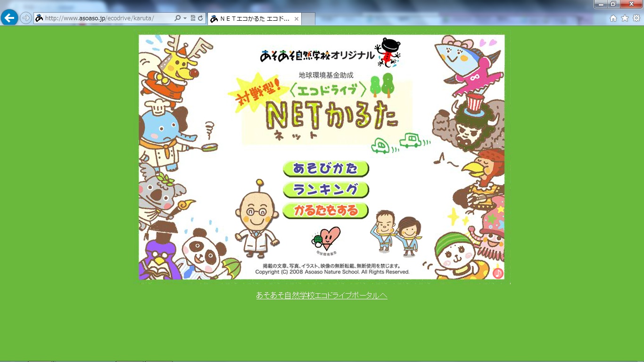
Task: Expand the address bar dropdown arrow
Action: pyautogui.click(x=185, y=18)
